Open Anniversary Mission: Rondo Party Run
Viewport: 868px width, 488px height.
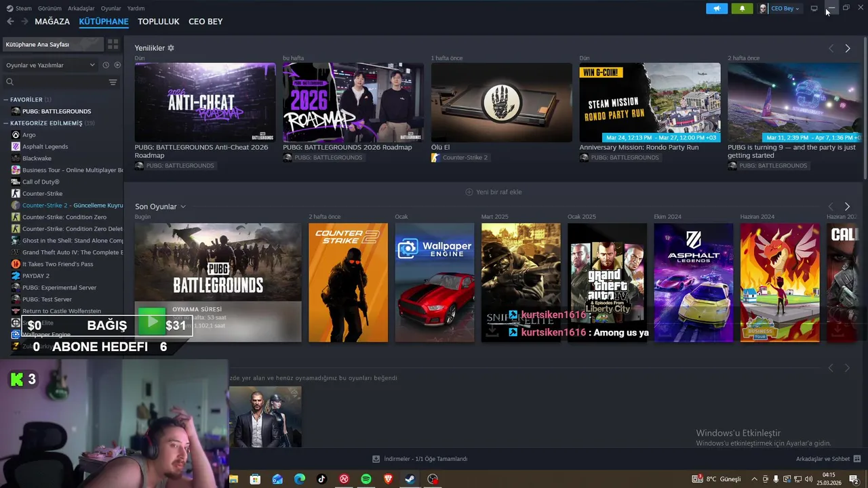(x=650, y=102)
